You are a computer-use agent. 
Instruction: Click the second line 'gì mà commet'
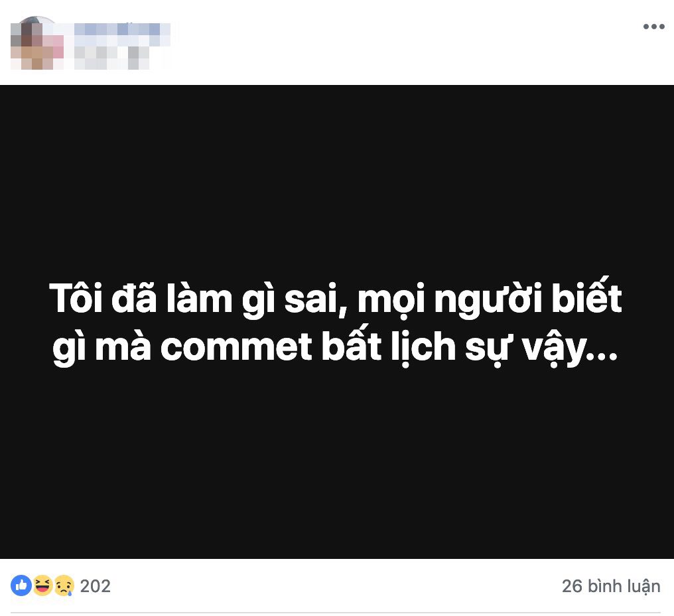tap(182, 347)
